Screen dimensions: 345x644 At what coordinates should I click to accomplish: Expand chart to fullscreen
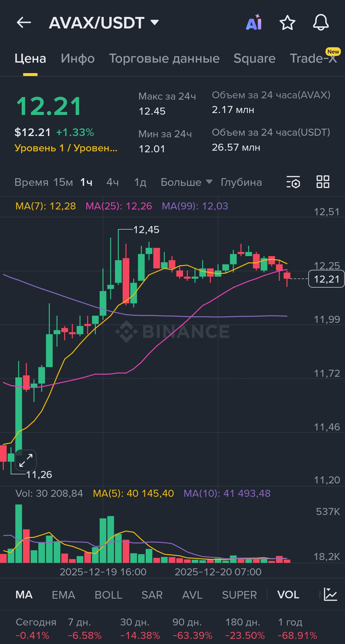[x=26, y=460]
